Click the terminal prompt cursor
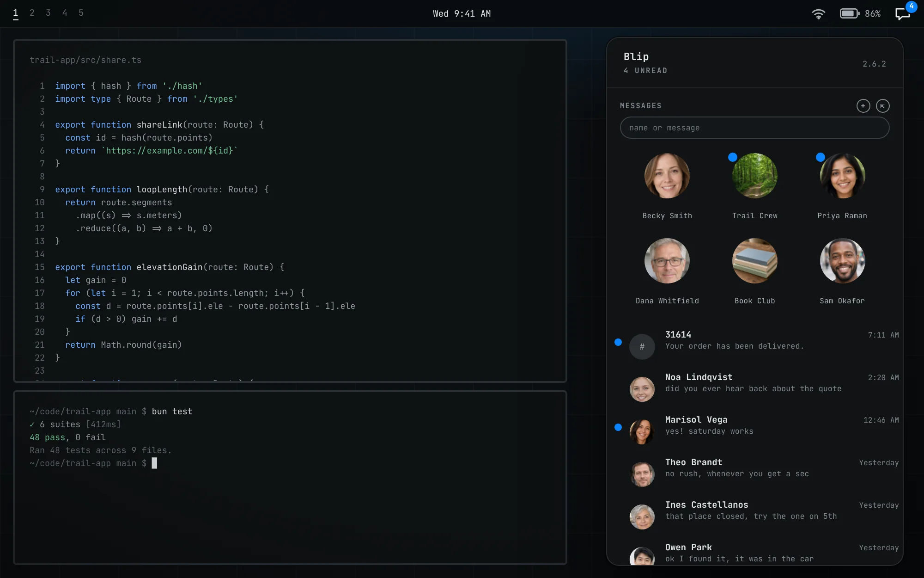This screenshot has height=578, width=924. [x=154, y=463]
